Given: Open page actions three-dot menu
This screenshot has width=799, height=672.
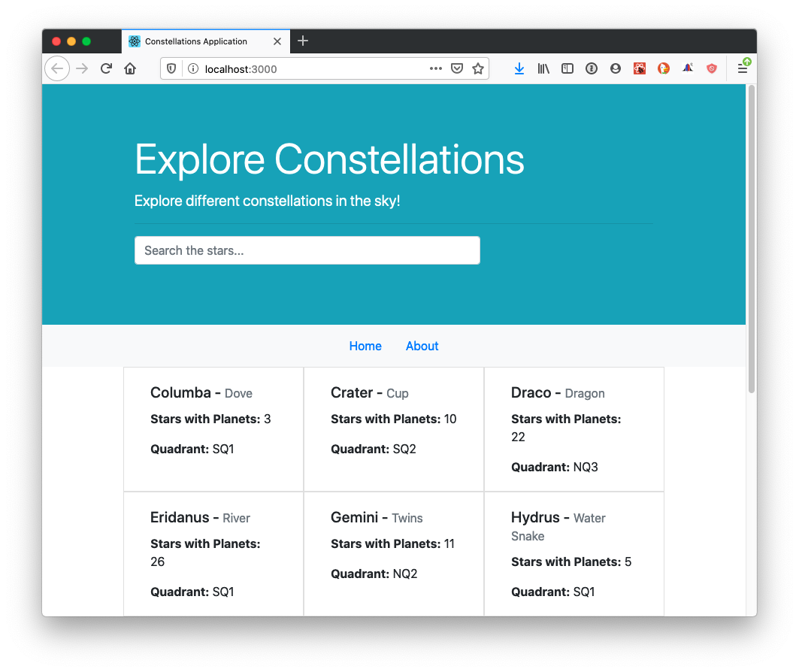Looking at the screenshot, I should [x=435, y=68].
